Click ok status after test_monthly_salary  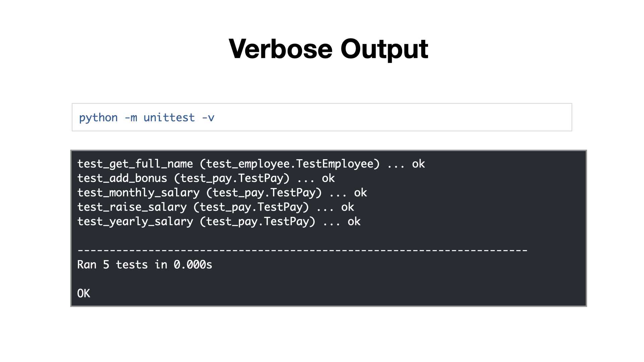[x=361, y=193]
